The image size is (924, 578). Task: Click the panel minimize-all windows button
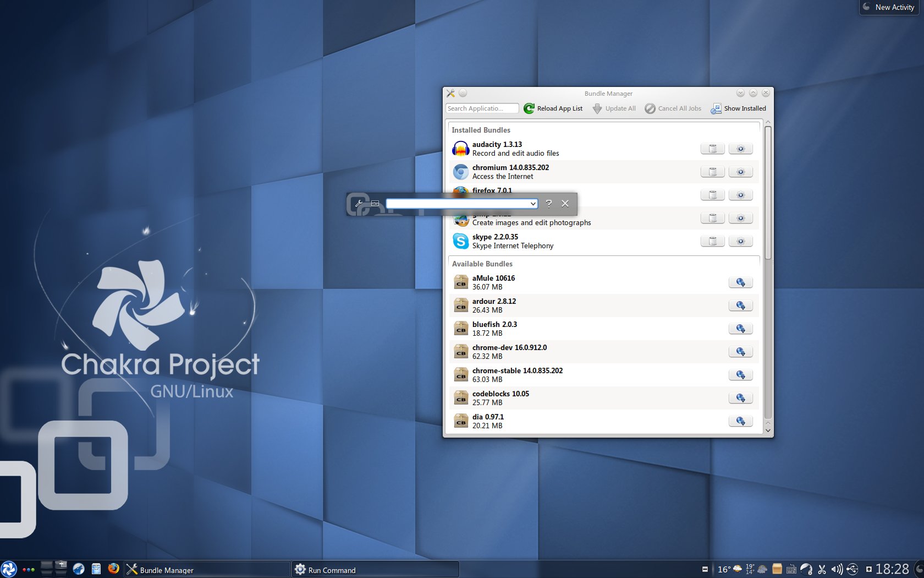click(x=705, y=569)
